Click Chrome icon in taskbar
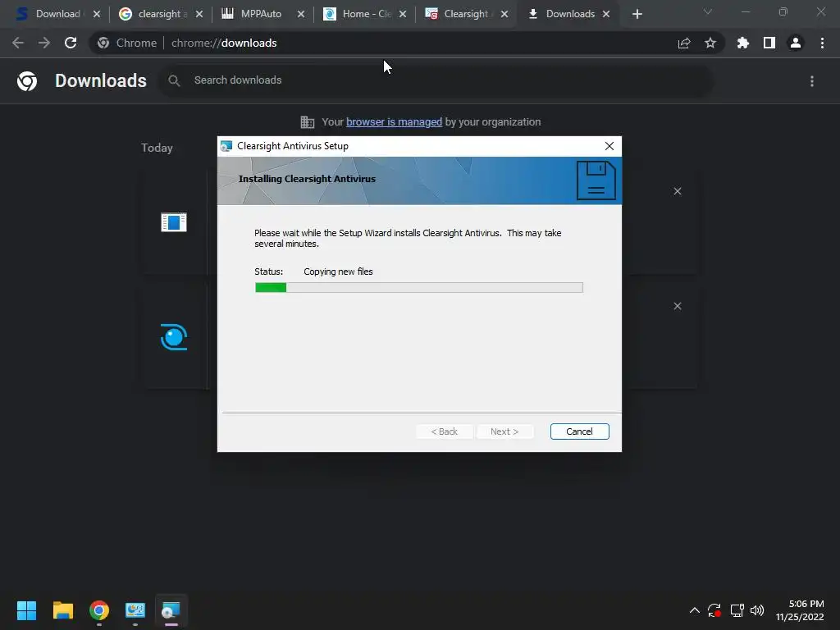 [99, 610]
